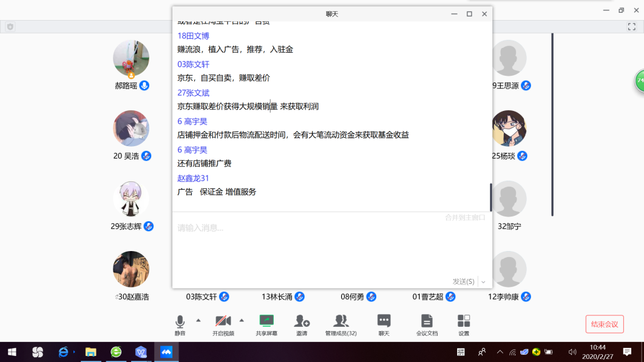Toggle 开启视频 camera on

pyautogui.click(x=223, y=321)
